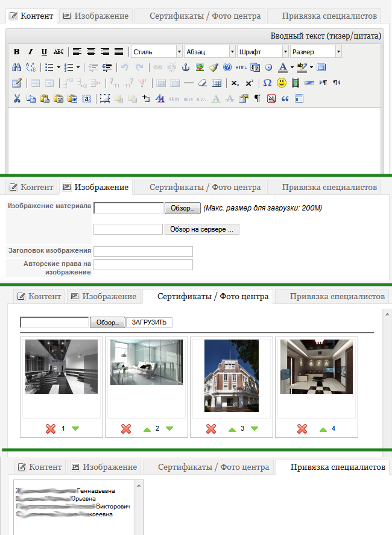Open the Размер font size dropdown
The height and width of the screenshot is (535, 392).
(315, 52)
